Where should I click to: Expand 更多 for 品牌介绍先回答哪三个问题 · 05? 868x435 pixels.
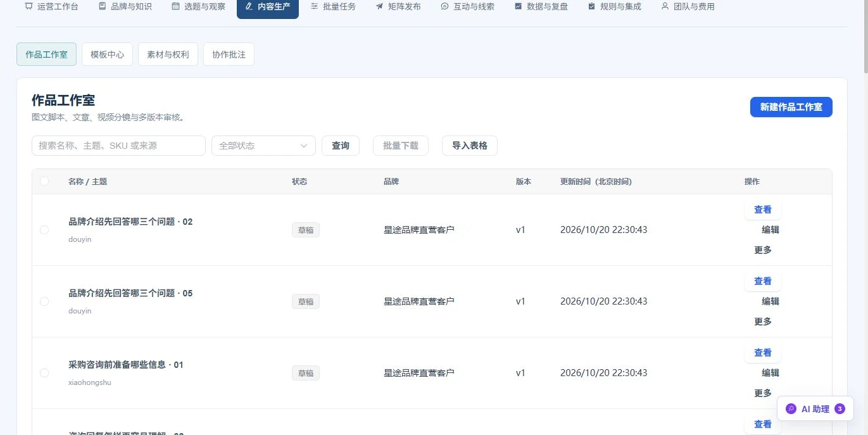click(763, 322)
